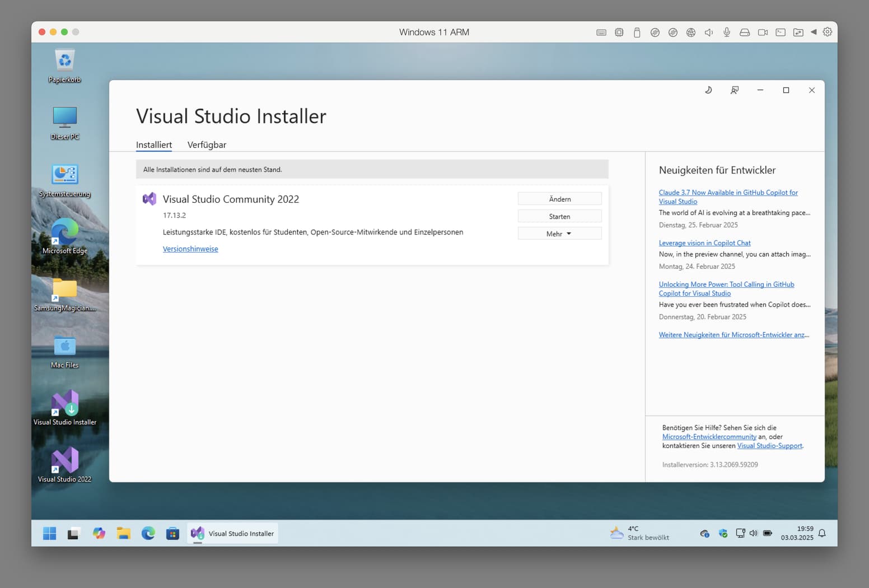Toggle dark theme with the moon icon
This screenshot has height=588, width=869.
(x=708, y=90)
